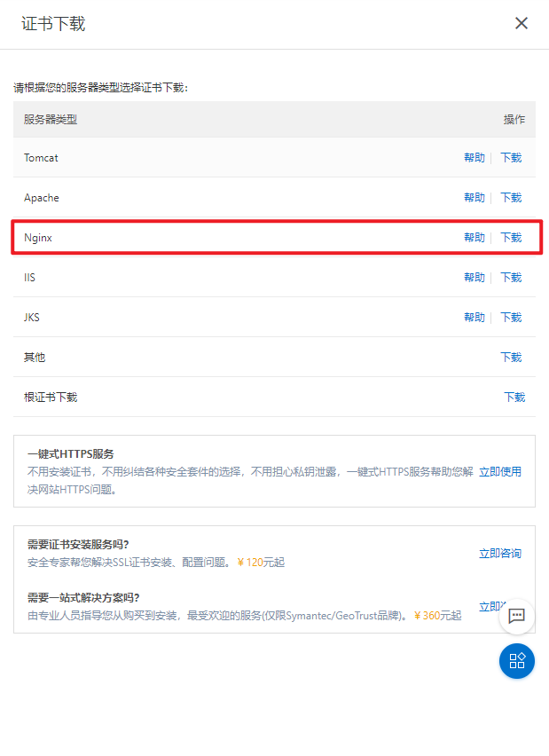The height and width of the screenshot is (756, 549).
Task: Click the 服务器类型 column header
Action: 51,120
